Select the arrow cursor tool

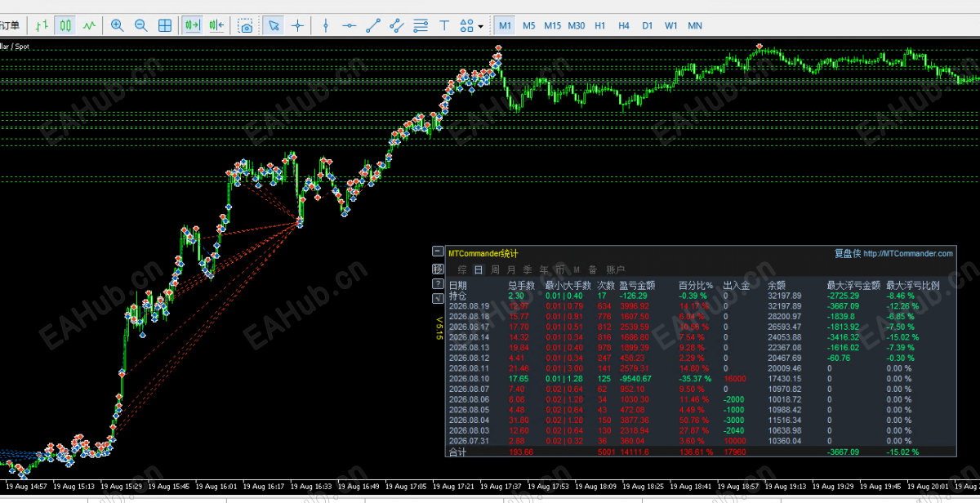click(x=274, y=25)
